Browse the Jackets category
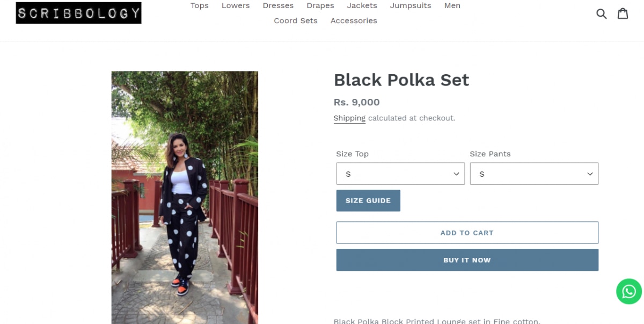The image size is (644, 324). point(362,6)
